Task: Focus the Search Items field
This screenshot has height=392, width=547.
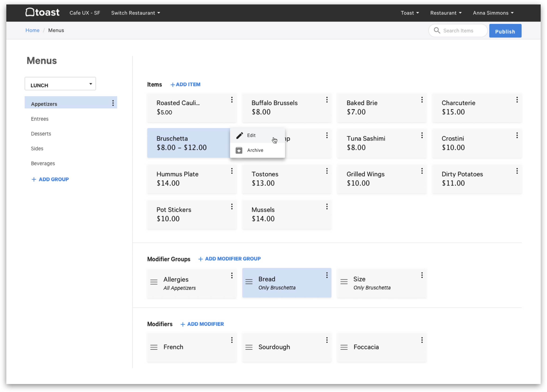Action: pos(458,31)
